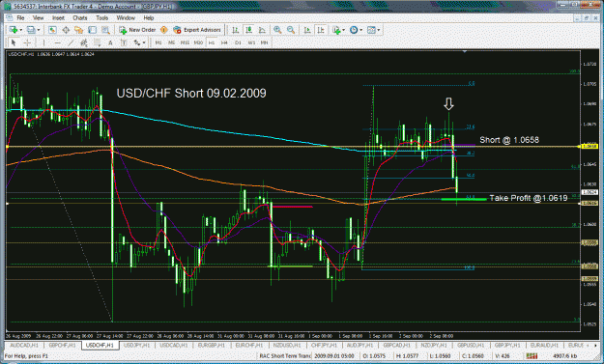Switch to the AUDCAD,H1 chart tab
604x364 pixels.
pyautogui.click(x=24, y=345)
